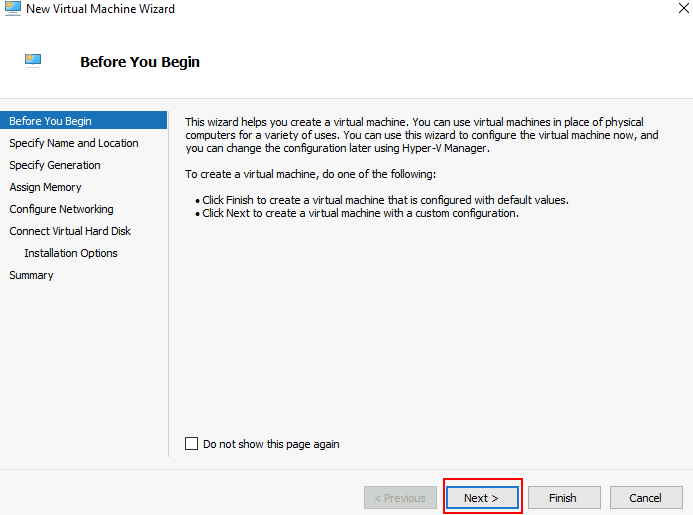The image size is (693, 515).
Task: Click the 'Before You Begin' page heading
Action: (x=140, y=62)
